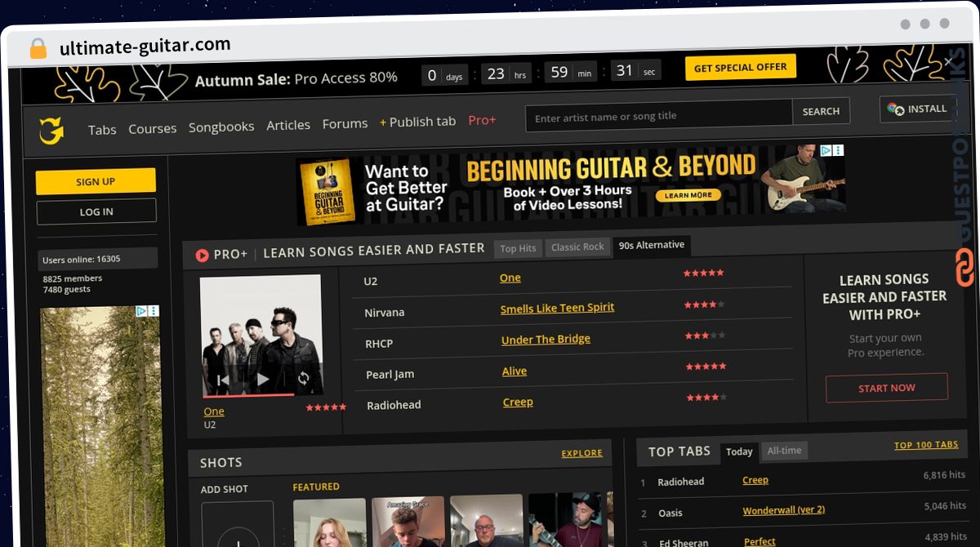
Task: Click star rating for Nirvana row
Action: point(704,305)
